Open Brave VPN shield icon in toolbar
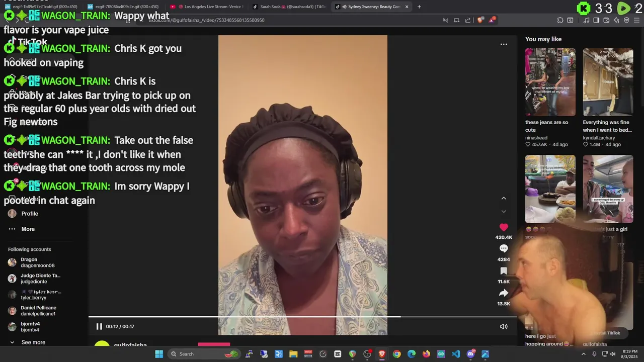Screen dimensions: 644x362 tap(626, 20)
